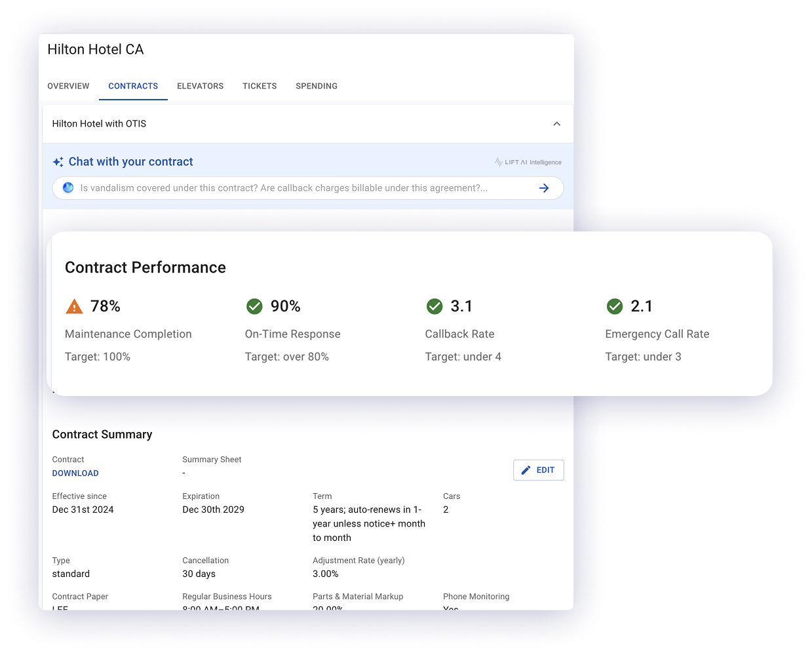Click the Callback Rate label
The width and height of the screenshot is (812, 655).
point(460,334)
